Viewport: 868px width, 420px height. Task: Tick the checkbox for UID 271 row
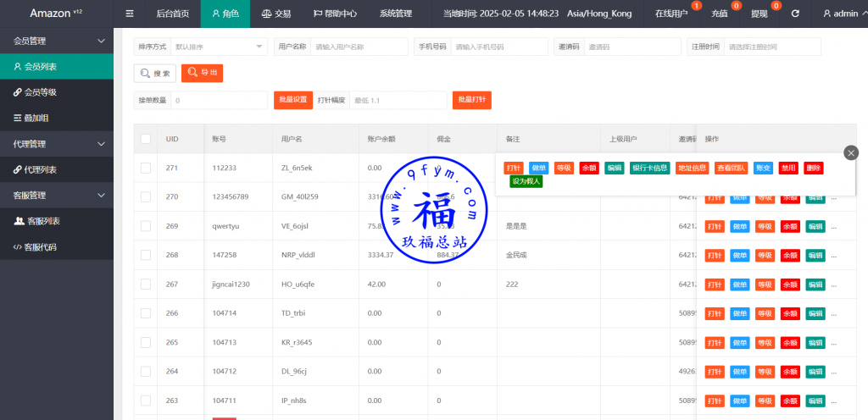[146, 168]
